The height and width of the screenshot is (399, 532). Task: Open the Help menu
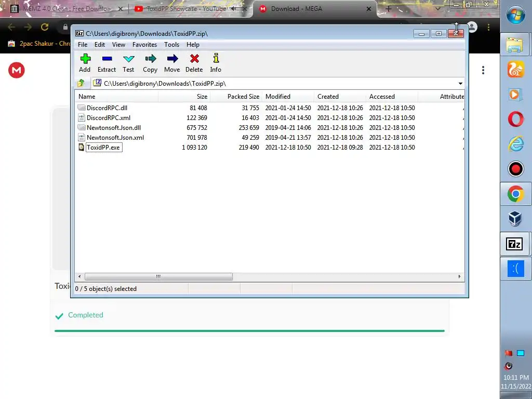pyautogui.click(x=193, y=45)
